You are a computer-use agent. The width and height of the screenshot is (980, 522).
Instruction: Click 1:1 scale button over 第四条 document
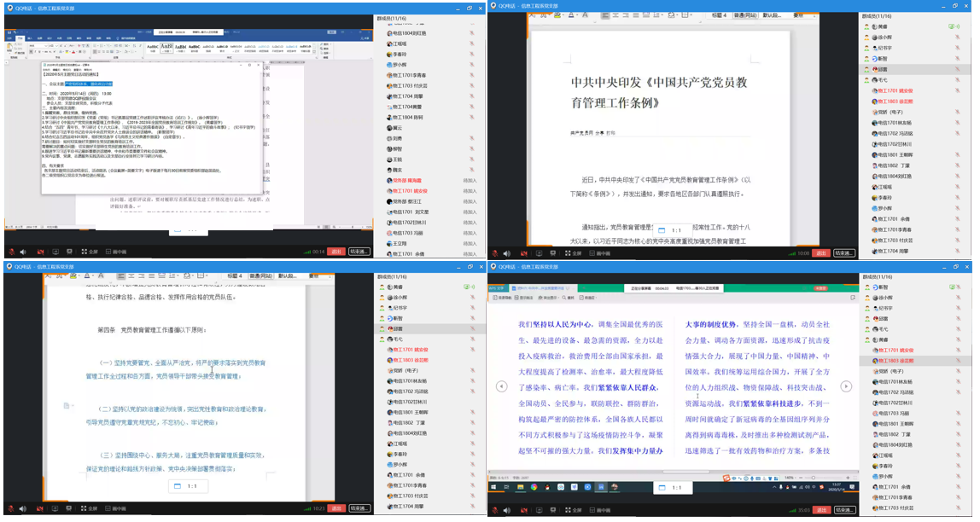[185, 486]
